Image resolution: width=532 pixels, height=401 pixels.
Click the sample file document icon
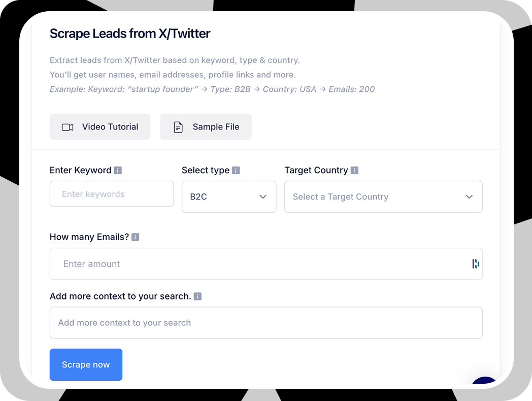pyautogui.click(x=178, y=127)
